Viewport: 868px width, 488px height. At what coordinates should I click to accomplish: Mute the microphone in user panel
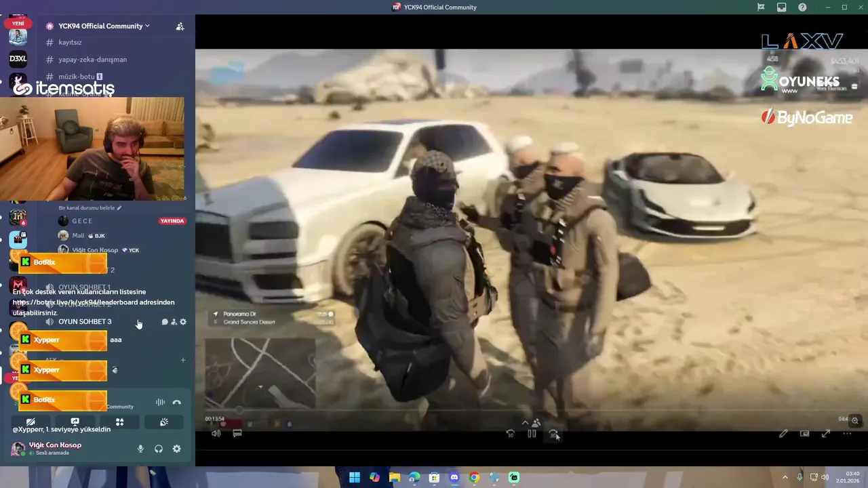140,449
